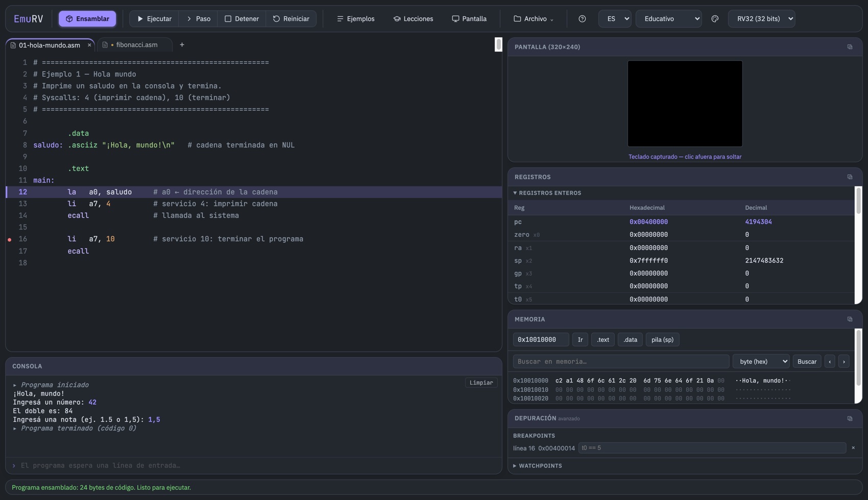Click memory row 0x10010010

tap(652, 390)
